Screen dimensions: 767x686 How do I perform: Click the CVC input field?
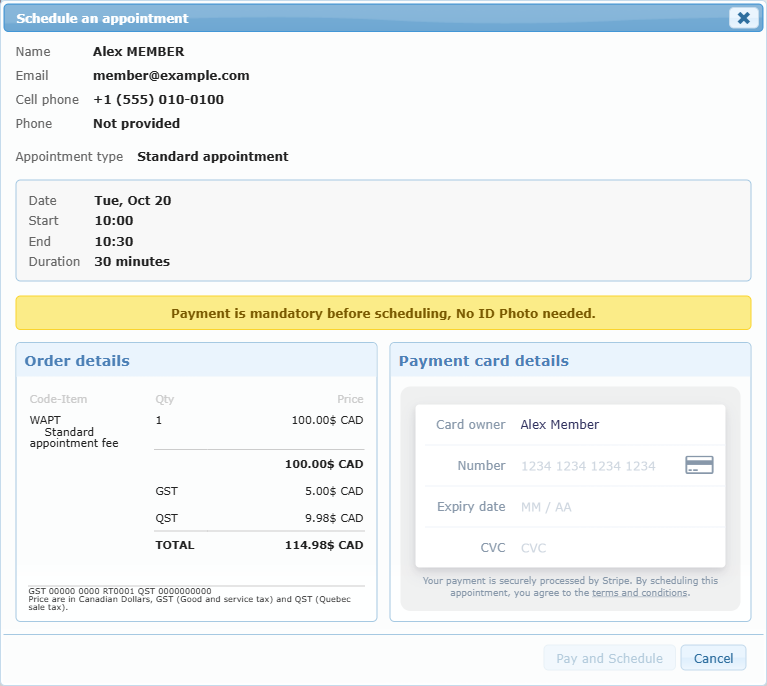pos(620,548)
